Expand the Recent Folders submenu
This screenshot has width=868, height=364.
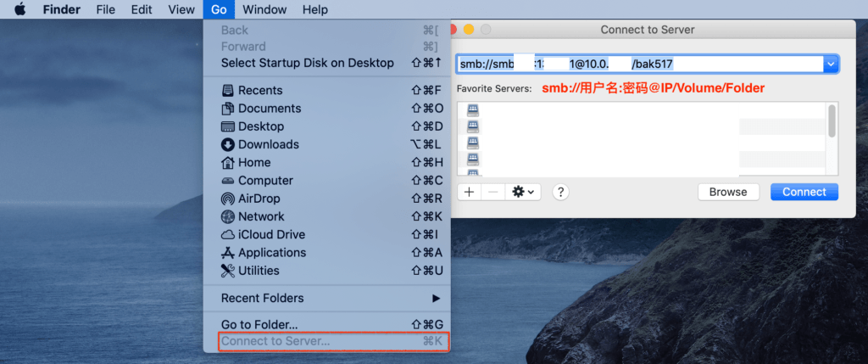click(327, 298)
